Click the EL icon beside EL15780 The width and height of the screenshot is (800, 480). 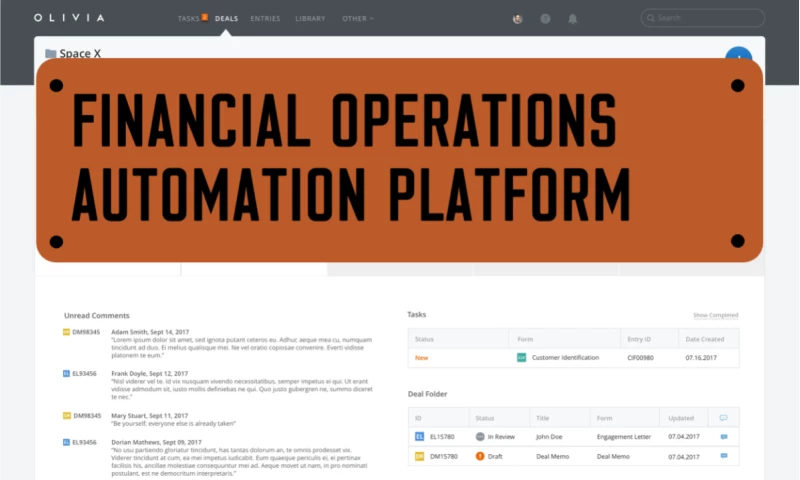click(x=419, y=437)
